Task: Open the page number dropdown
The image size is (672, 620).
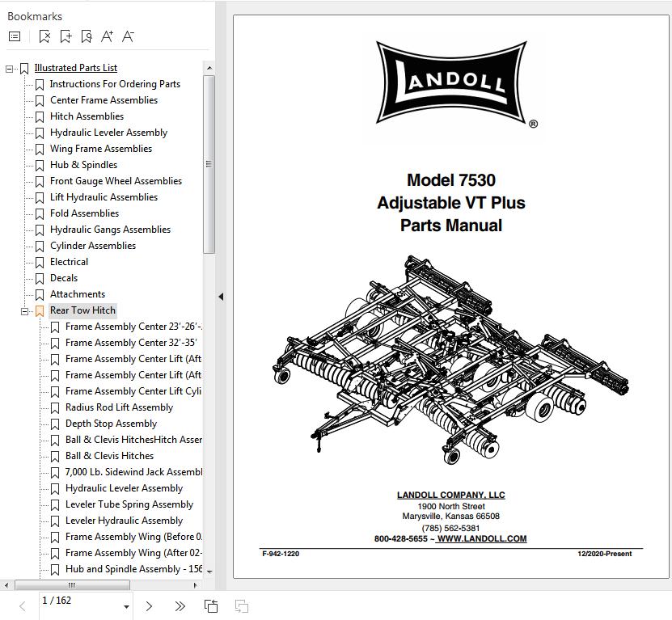Action: click(126, 607)
